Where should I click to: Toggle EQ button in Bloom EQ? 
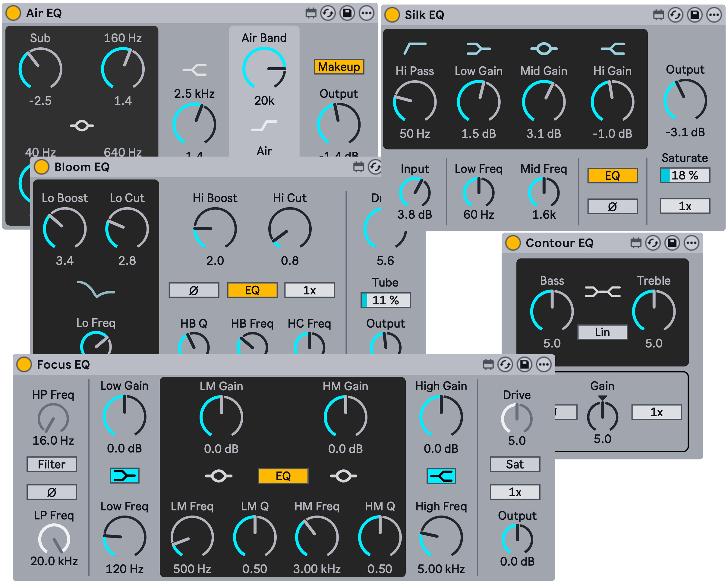(252, 290)
